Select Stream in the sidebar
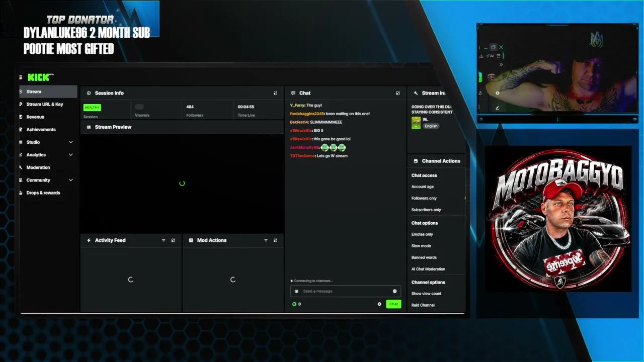The height and width of the screenshot is (362, 644). click(x=48, y=92)
